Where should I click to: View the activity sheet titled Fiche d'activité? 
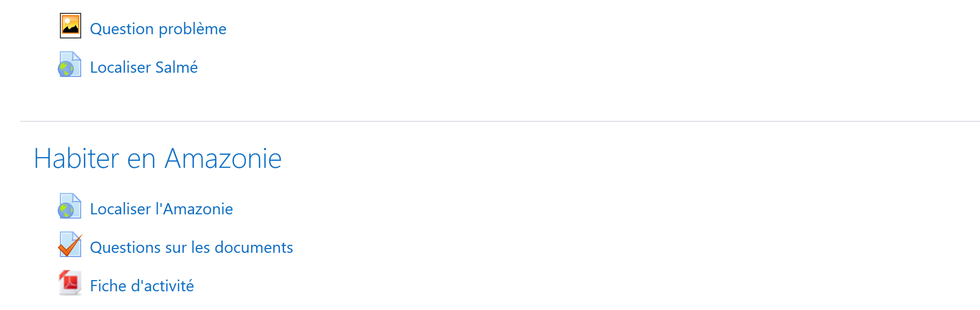tap(142, 286)
